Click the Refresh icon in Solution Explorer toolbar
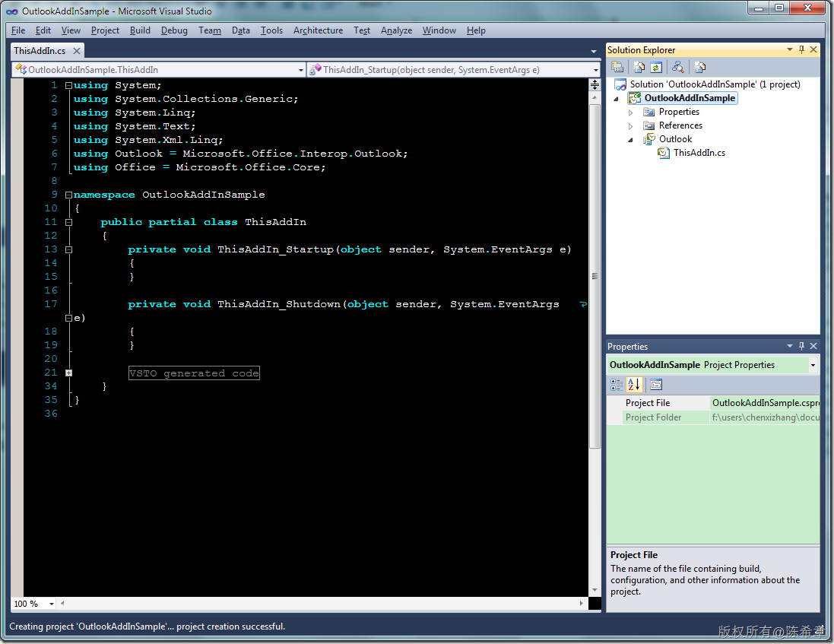The height and width of the screenshot is (644, 834). click(656, 67)
